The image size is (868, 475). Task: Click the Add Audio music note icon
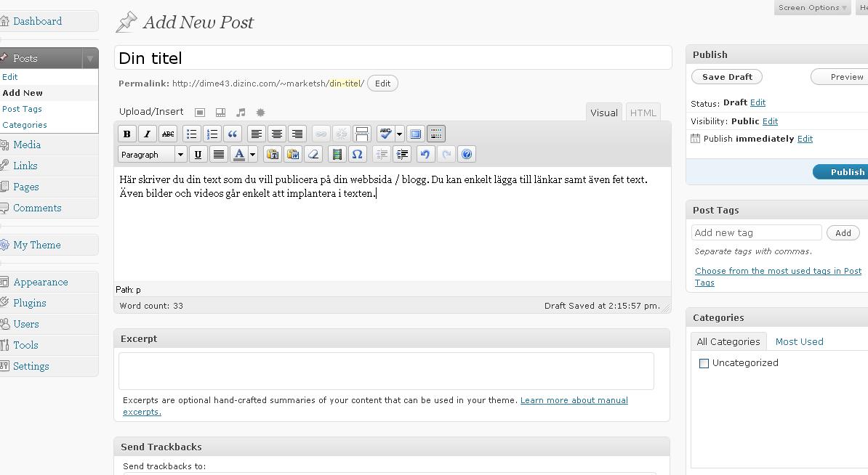pyautogui.click(x=241, y=113)
